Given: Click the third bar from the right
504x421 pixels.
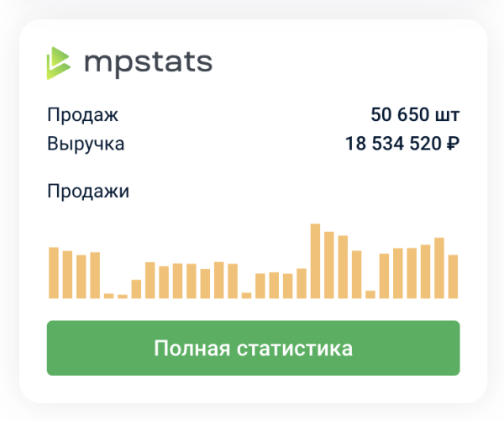Looking at the screenshot, I should pos(425,271).
